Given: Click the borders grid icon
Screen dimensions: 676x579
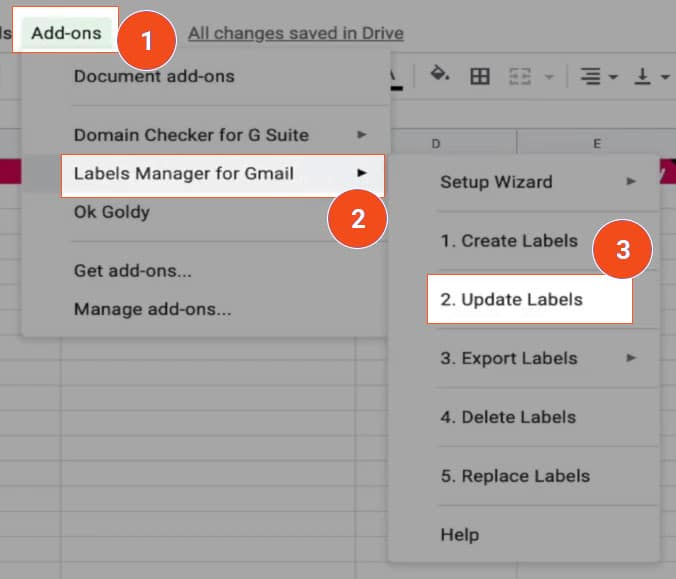Looking at the screenshot, I should pyautogui.click(x=480, y=77).
